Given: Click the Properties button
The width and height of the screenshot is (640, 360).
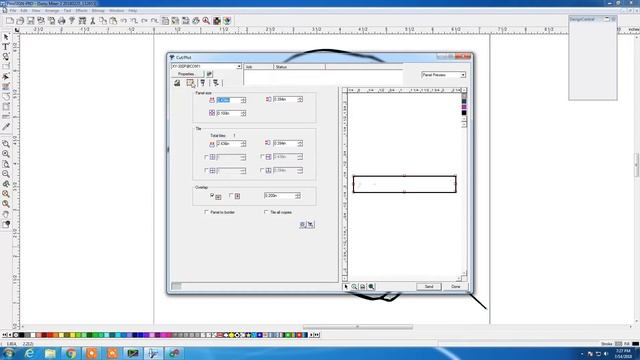Looking at the screenshot, I should [x=187, y=74].
